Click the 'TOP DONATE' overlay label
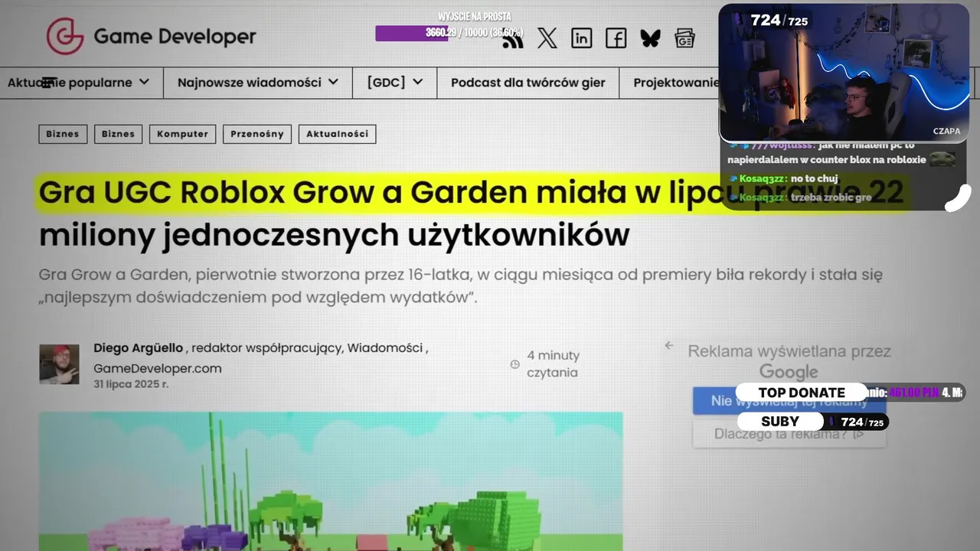The image size is (980, 551). pyautogui.click(x=802, y=393)
